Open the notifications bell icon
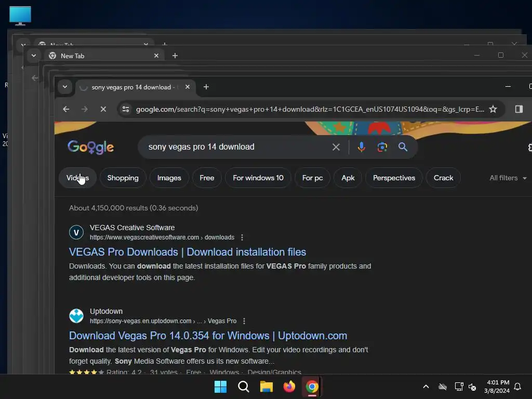The image size is (532, 399). coord(517,387)
